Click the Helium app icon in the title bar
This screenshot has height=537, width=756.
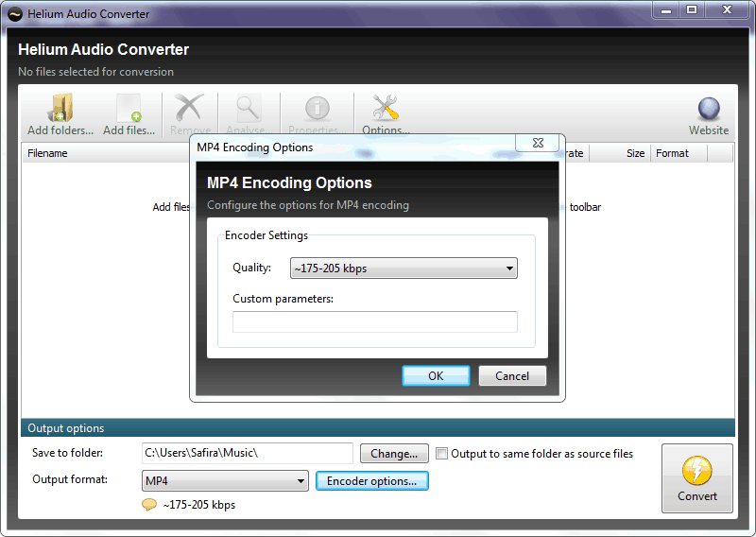coord(15,14)
